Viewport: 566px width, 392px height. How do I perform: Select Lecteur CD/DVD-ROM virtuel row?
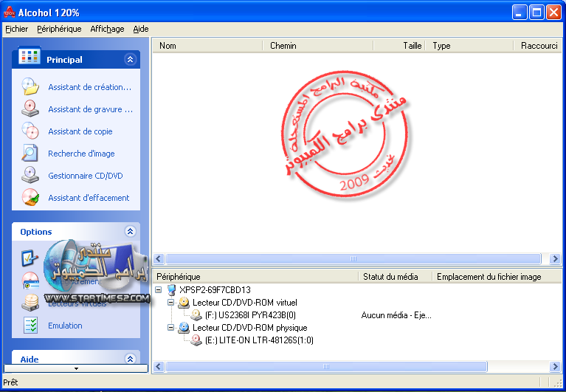click(245, 303)
